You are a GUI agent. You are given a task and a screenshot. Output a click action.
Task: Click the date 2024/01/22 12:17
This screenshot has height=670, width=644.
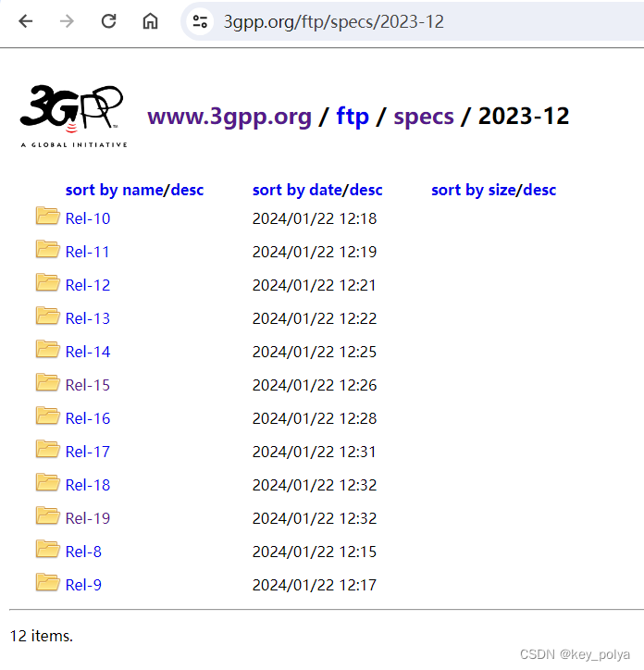click(315, 586)
